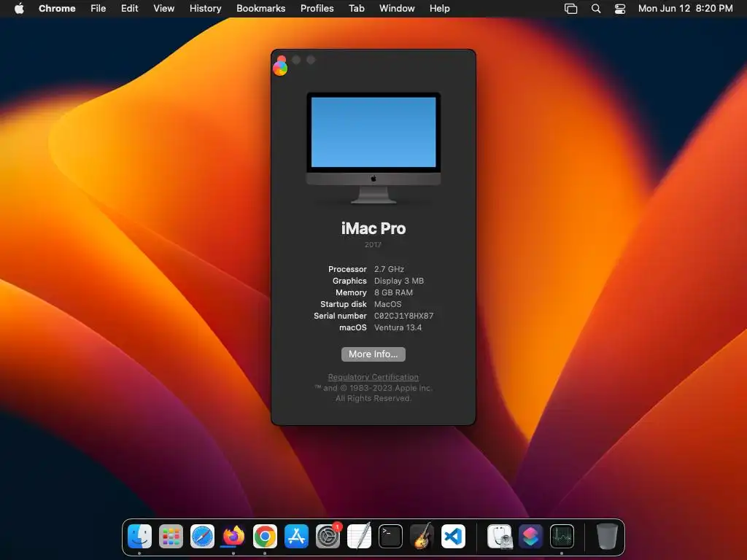This screenshot has height=560, width=747.
Task: Click the iMac Pro computer image
Action: (373, 148)
